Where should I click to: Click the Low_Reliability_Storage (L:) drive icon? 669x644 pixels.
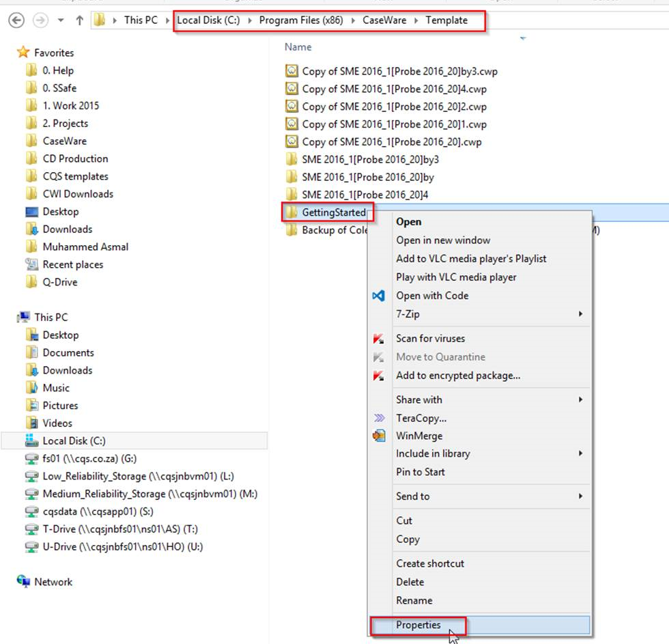[x=31, y=476]
